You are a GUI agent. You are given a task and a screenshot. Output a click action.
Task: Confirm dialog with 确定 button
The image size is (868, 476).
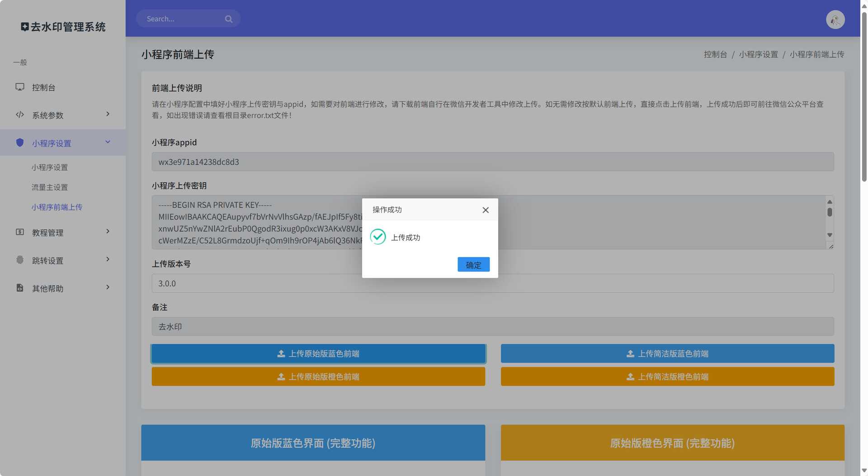473,265
